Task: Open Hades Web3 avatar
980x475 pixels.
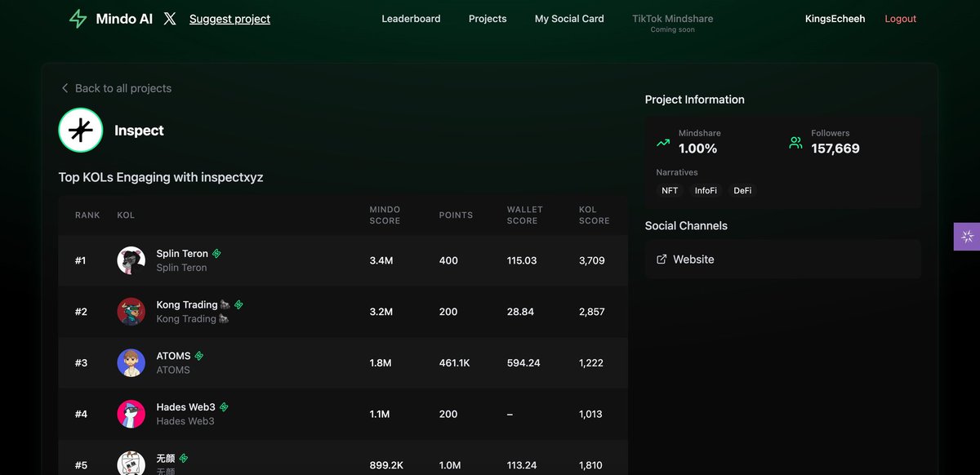Action: [x=131, y=414]
